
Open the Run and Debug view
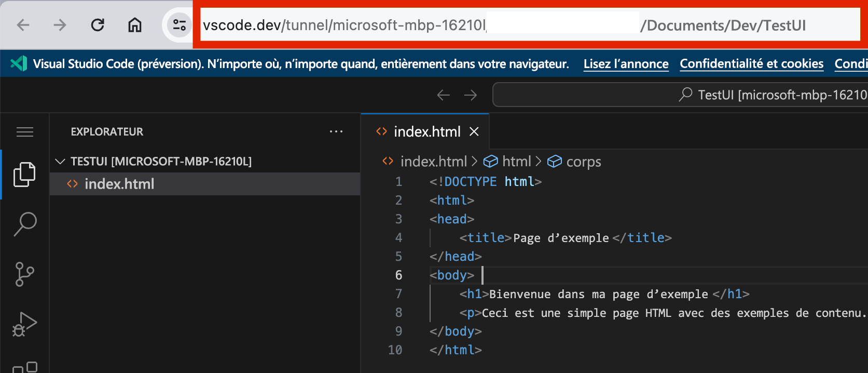pyautogui.click(x=24, y=324)
